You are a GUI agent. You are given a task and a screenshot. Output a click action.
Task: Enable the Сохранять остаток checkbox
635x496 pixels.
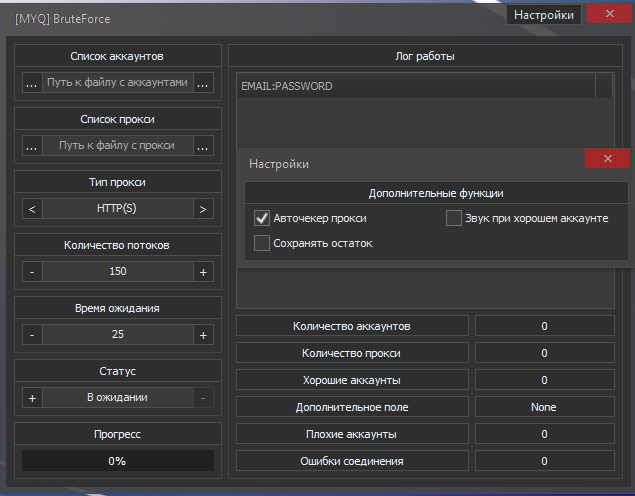click(262, 243)
